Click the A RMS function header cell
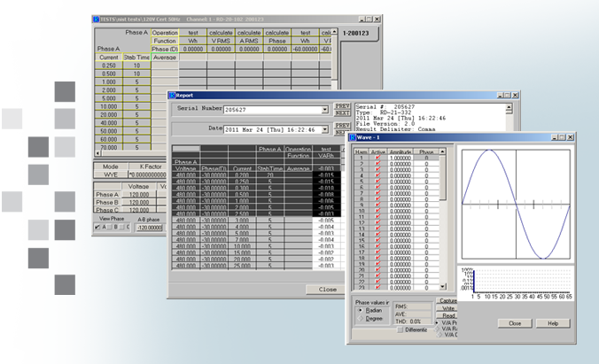This screenshot has width=599, height=364. click(249, 41)
